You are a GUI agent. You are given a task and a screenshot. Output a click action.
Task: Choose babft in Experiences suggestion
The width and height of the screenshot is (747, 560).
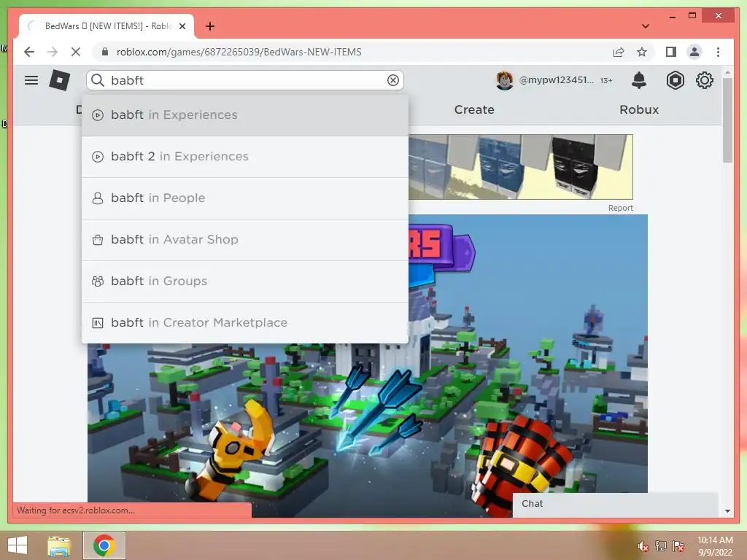coord(245,114)
